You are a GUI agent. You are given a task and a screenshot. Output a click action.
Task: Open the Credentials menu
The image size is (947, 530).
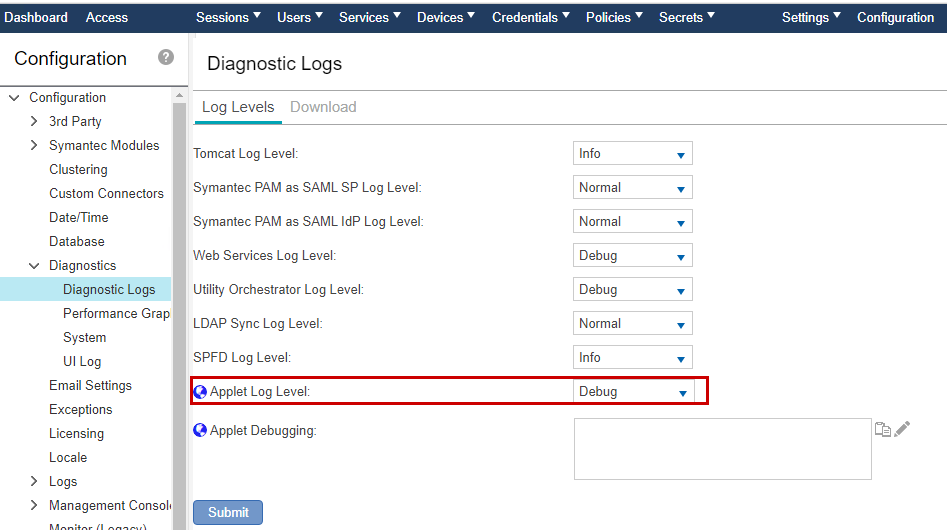[530, 18]
